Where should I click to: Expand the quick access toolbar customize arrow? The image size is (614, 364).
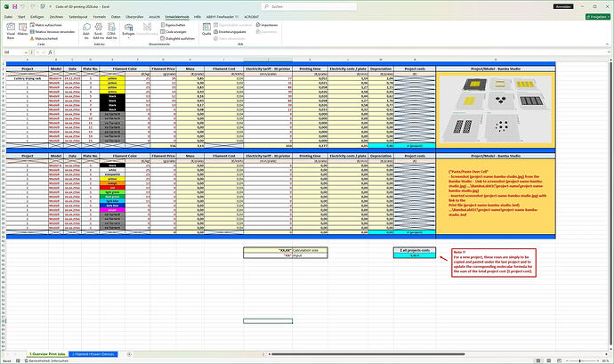(50, 6)
